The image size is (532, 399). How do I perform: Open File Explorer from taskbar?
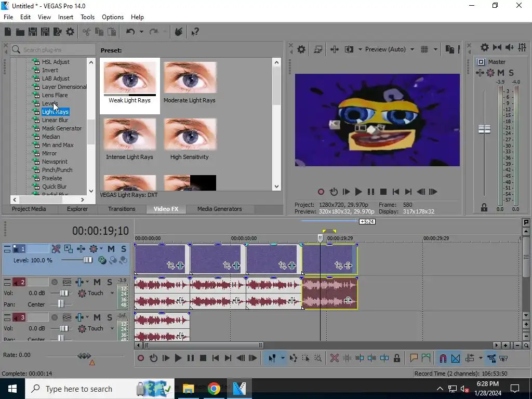[188, 389]
